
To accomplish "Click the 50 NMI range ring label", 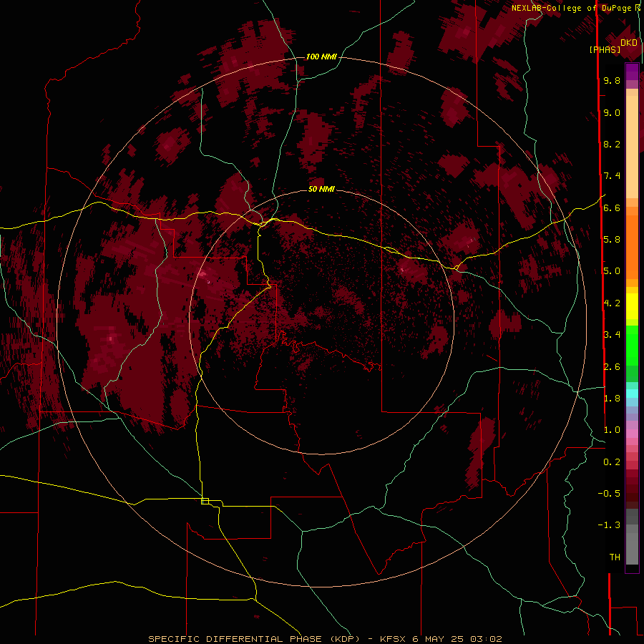I will (321, 189).
